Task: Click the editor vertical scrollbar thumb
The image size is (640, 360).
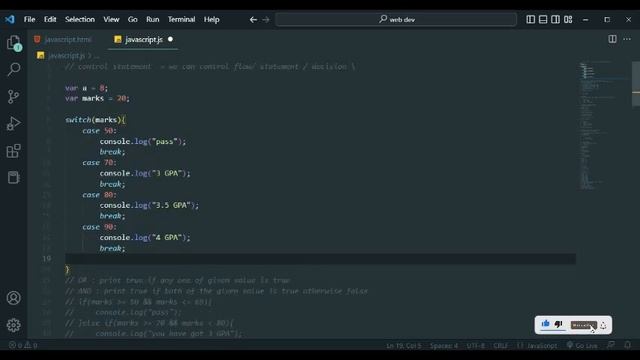Action: tap(636, 84)
